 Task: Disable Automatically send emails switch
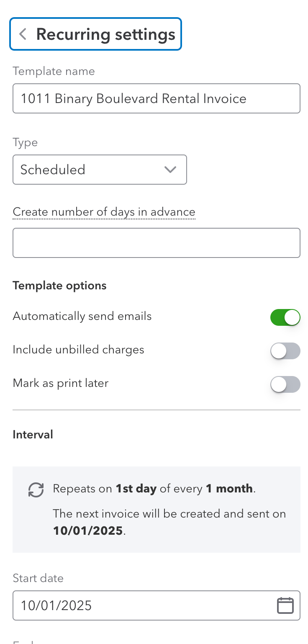coord(285,317)
